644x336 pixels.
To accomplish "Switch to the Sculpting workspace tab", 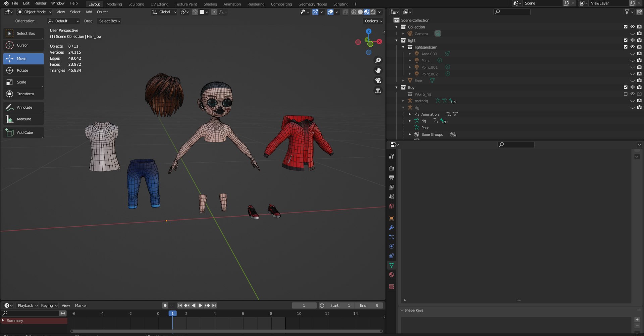I will pyautogui.click(x=136, y=4).
